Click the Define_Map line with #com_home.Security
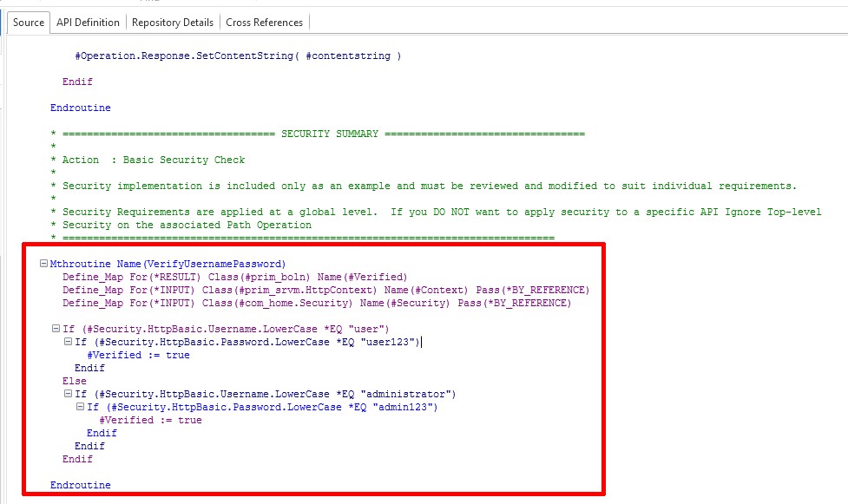This screenshot has width=848, height=504. tap(317, 303)
